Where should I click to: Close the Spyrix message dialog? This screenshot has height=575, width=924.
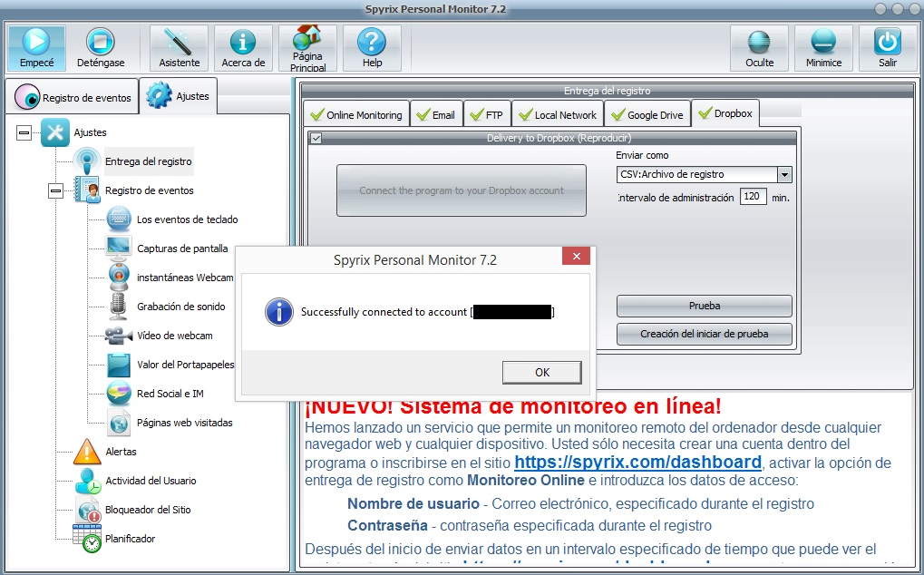pos(577,257)
